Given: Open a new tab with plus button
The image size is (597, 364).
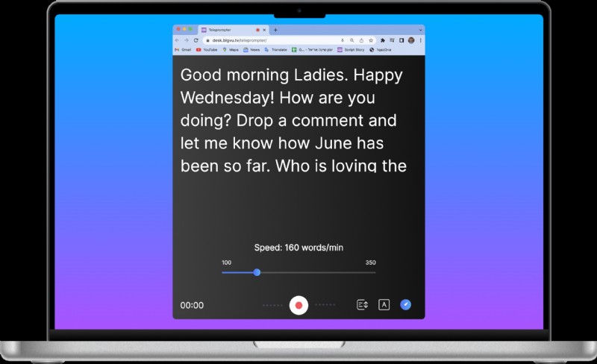Looking at the screenshot, I should [275, 30].
